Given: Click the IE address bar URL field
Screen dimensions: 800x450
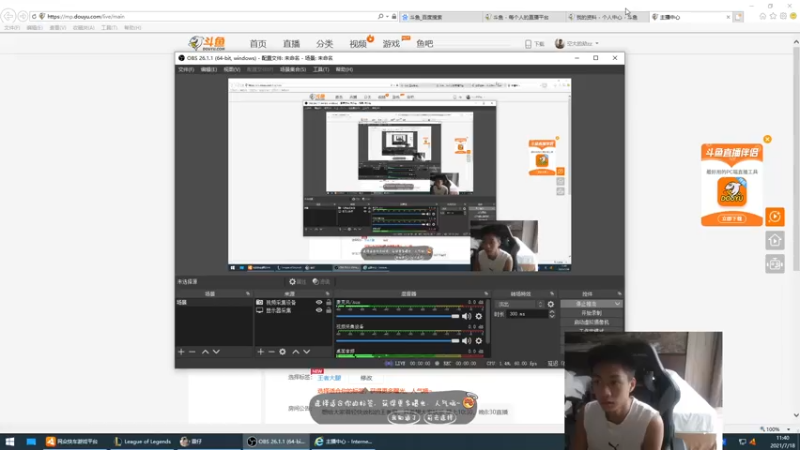Looking at the screenshot, I should click(x=209, y=17).
